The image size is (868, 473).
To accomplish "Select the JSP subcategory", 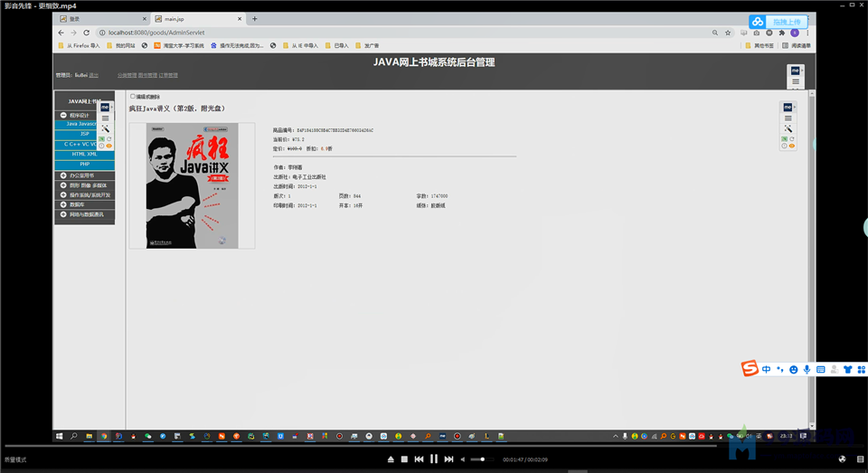I will tap(84, 134).
